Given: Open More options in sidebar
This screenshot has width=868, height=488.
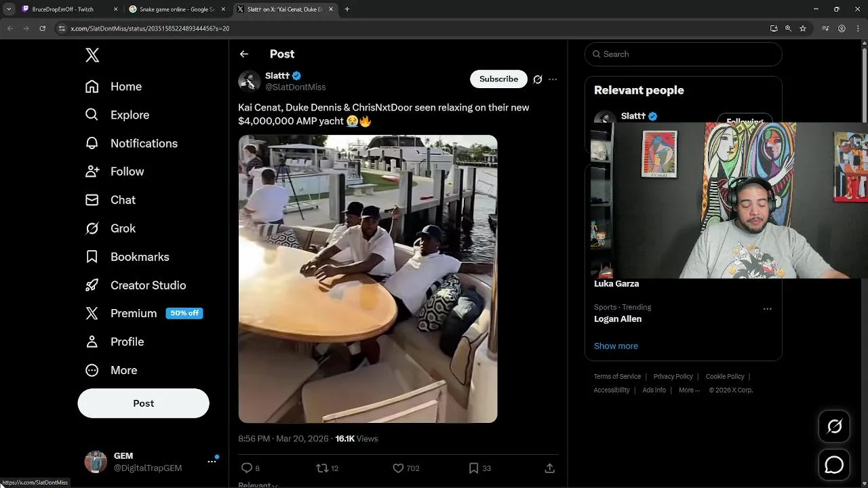Looking at the screenshot, I should point(111,370).
